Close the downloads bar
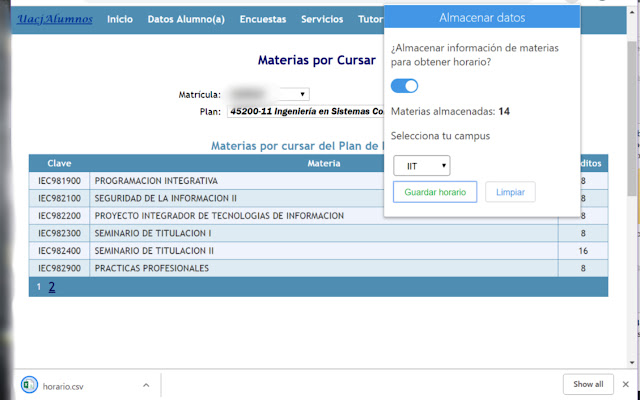The width and height of the screenshot is (640, 400). [625, 384]
